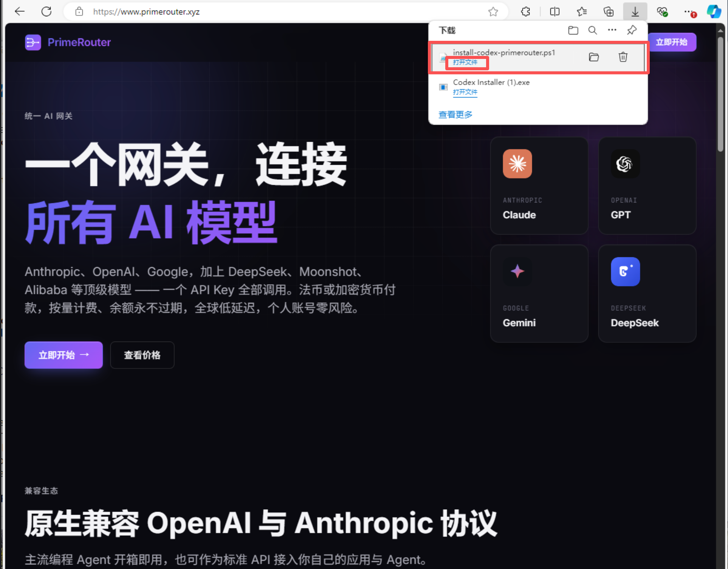Viewport: 728px width, 569px height.
Task: Open the browser extensions puzzle icon
Action: (x=525, y=12)
